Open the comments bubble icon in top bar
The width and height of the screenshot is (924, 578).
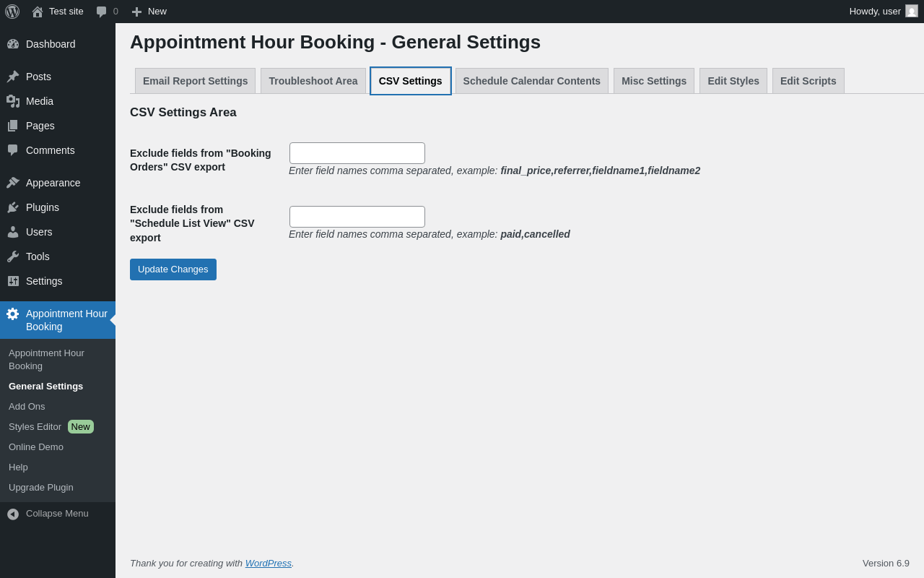[102, 12]
